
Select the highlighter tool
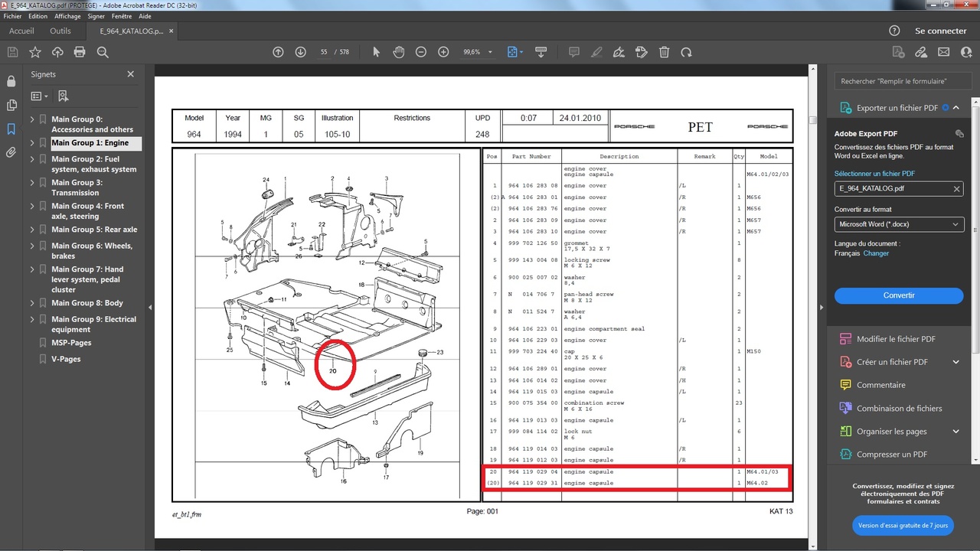[x=596, y=52]
